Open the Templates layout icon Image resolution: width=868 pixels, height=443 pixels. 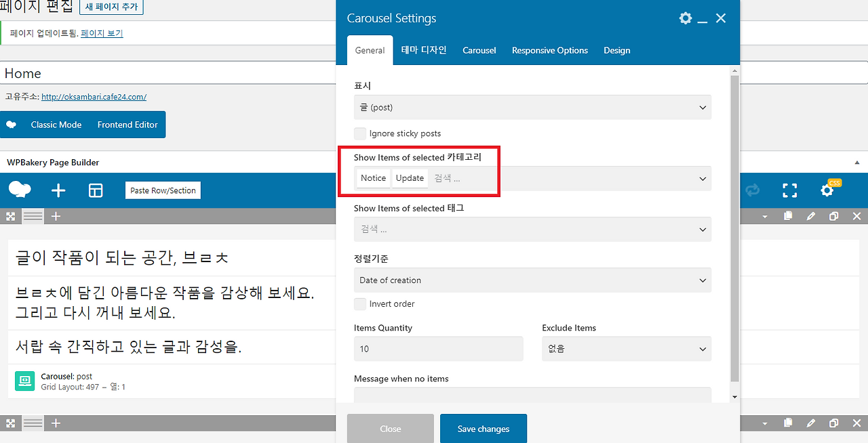coord(96,190)
